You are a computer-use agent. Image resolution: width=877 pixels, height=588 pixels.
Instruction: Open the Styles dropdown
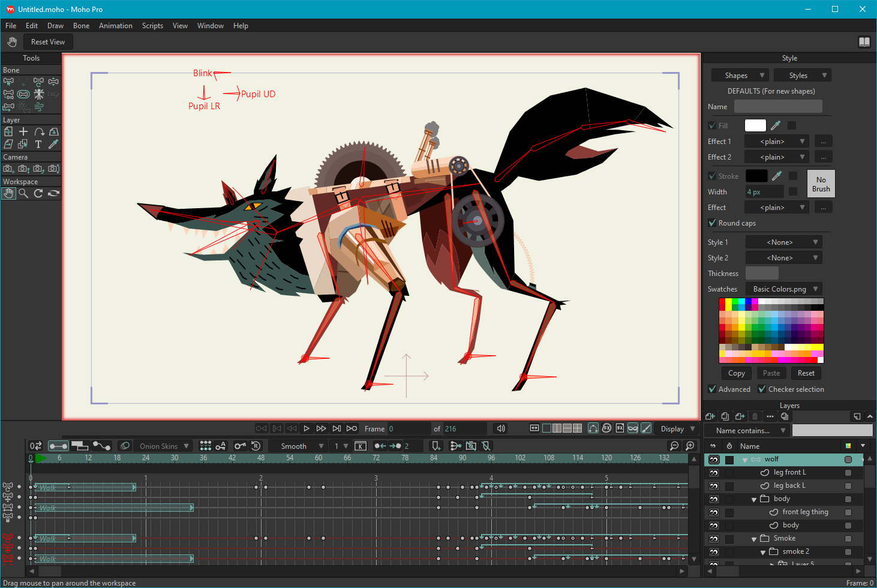pos(802,75)
